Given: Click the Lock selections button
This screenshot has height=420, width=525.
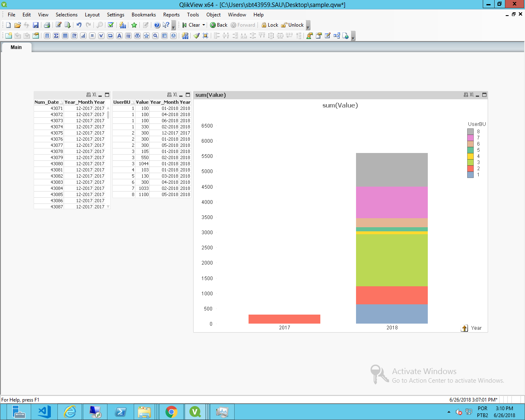Looking at the screenshot, I should (270, 25).
